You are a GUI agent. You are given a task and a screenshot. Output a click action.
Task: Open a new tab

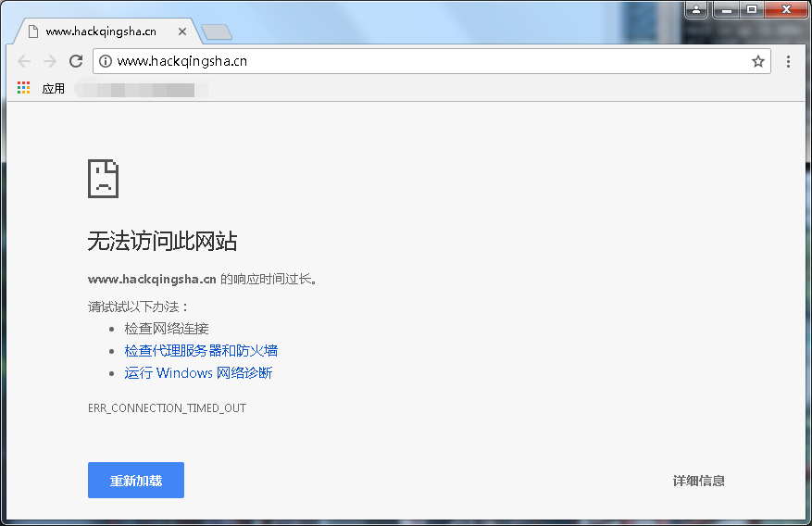point(217,32)
